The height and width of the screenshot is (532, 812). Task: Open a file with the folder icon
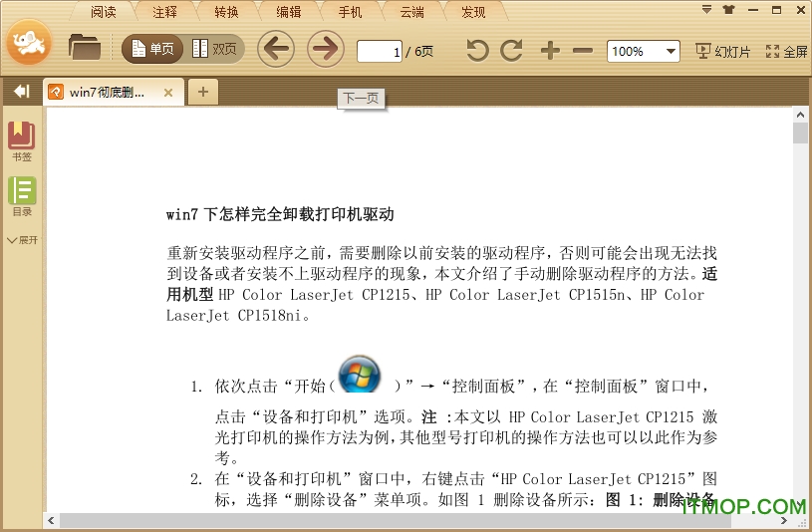pos(84,47)
